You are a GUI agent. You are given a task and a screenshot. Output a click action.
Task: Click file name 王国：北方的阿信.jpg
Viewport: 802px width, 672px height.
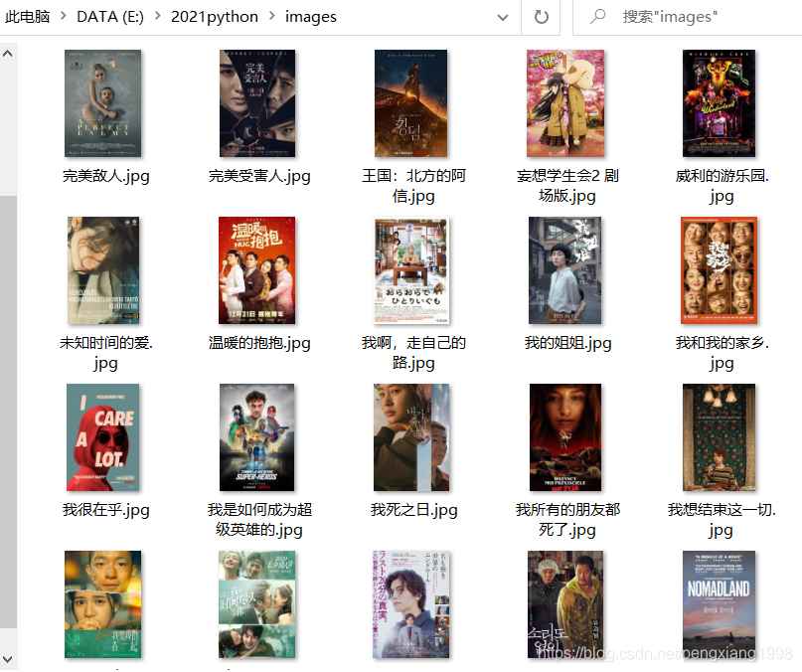pos(413,186)
